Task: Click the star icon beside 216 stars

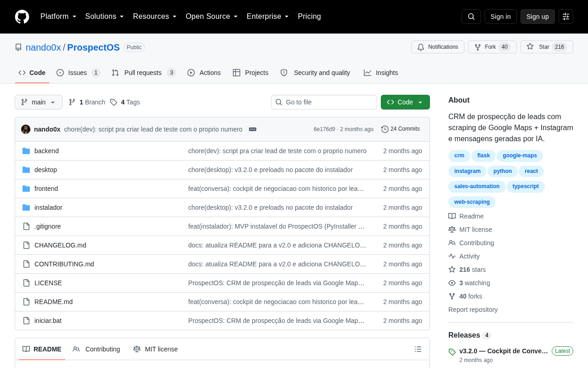Action: coord(452,270)
